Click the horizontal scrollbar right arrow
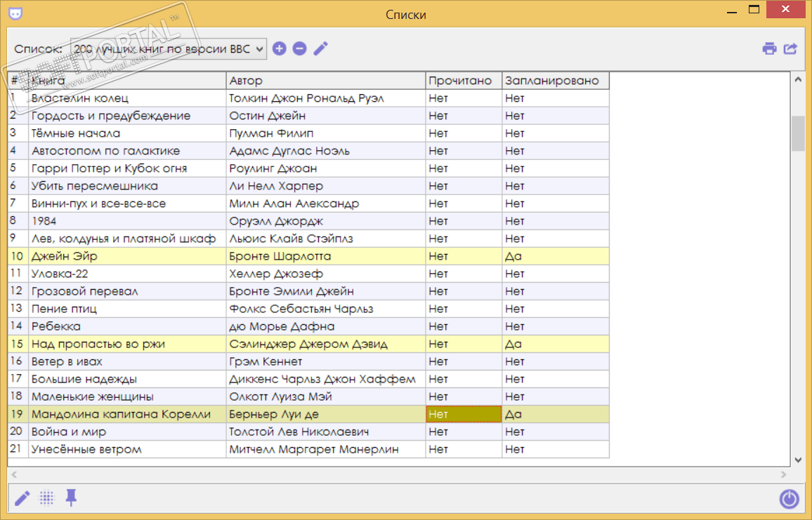This screenshot has width=812, height=520. pos(785,475)
